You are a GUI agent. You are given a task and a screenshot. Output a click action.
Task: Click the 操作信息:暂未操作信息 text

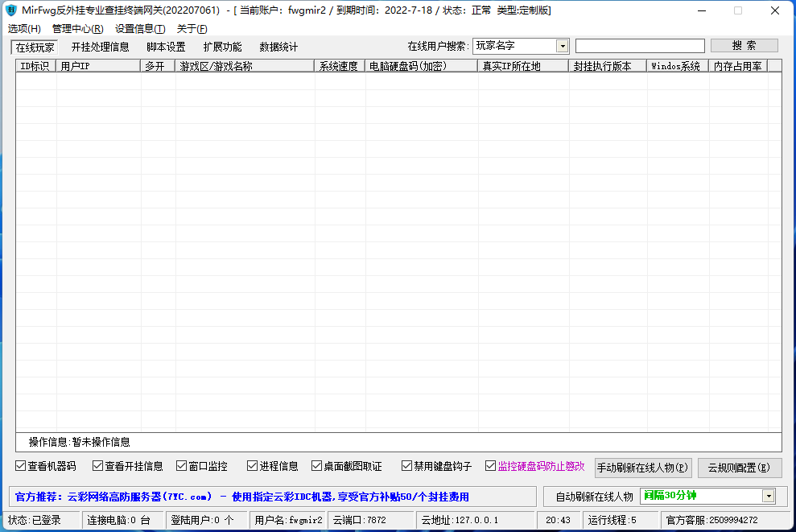point(79,442)
